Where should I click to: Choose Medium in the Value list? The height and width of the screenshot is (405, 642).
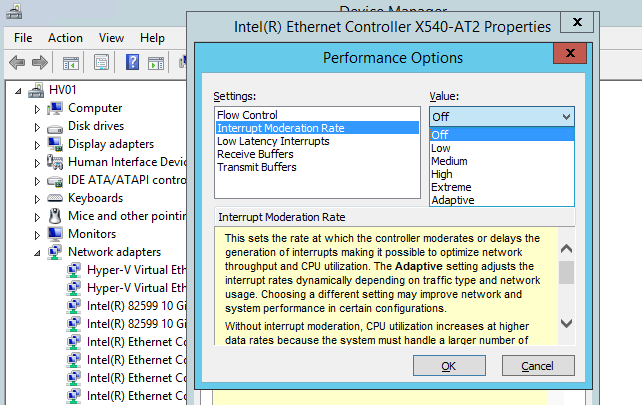click(502, 161)
